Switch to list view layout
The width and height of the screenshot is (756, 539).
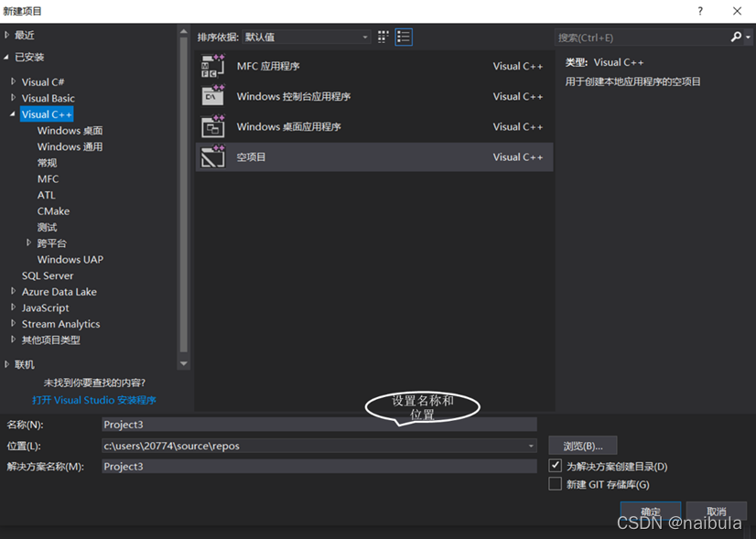404,38
